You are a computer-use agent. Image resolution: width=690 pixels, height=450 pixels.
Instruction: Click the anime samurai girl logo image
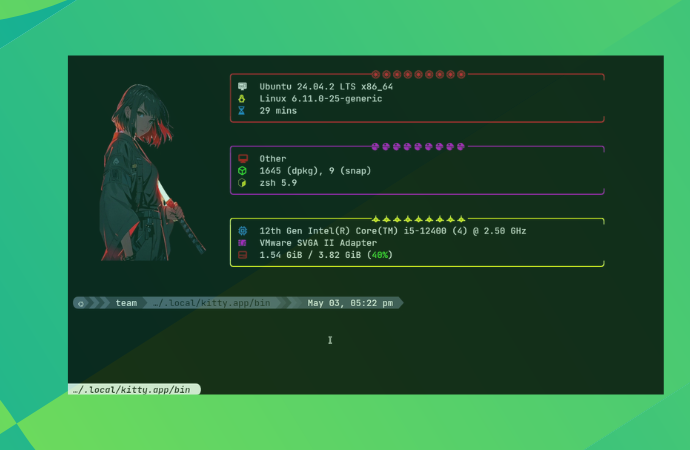[152, 172]
